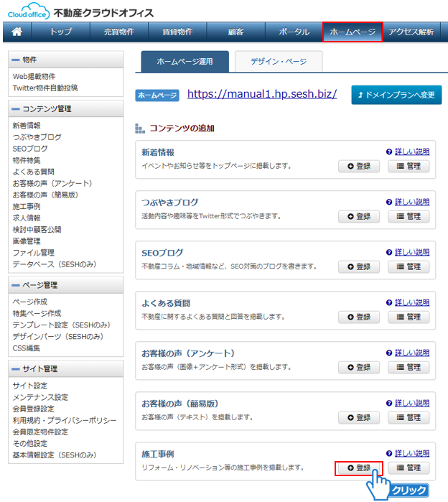This screenshot has height=502, width=448.
Task: Select CSS編集 in the sidebar
Action: point(27,348)
